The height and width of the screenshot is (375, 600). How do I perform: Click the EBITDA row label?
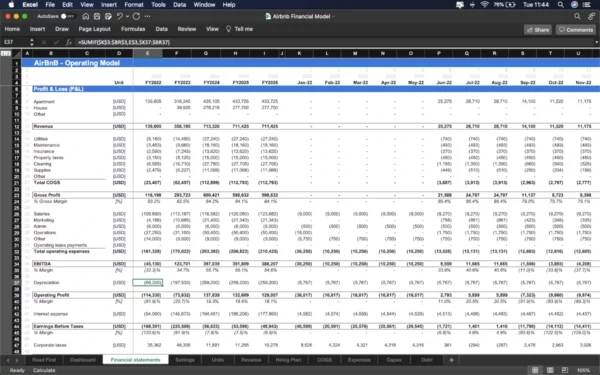point(42,264)
